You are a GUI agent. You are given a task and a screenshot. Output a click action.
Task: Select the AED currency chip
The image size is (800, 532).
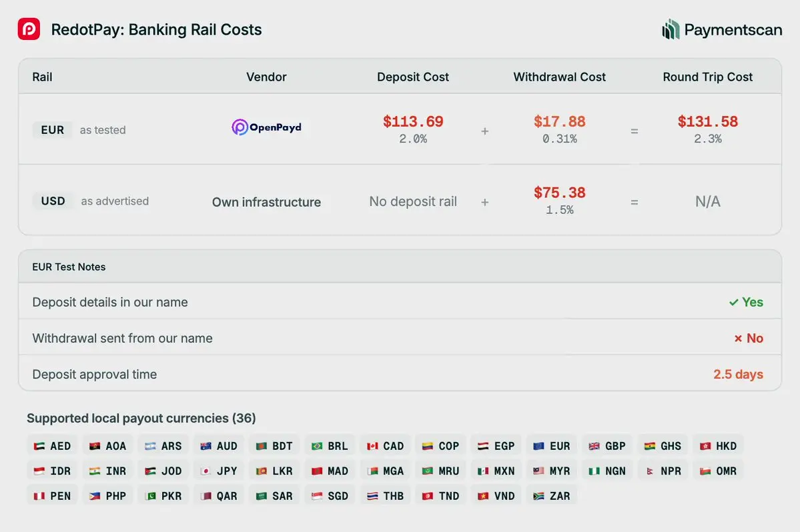point(52,446)
